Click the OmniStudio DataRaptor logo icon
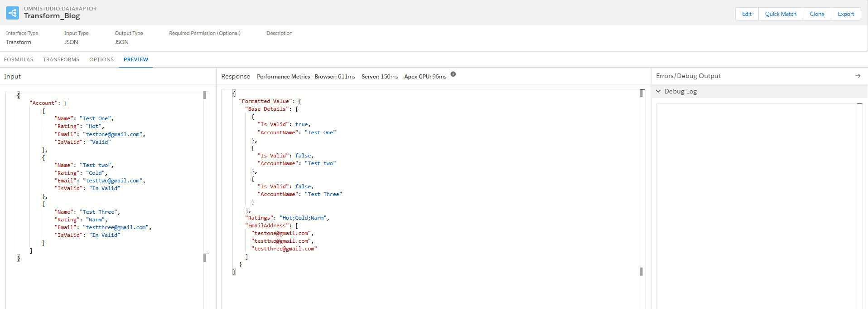This screenshot has width=868, height=309. [12, 13]
